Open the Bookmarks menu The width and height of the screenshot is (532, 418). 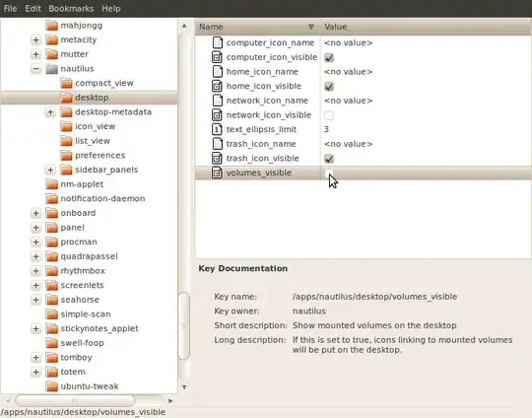click(x=71, y=9)
